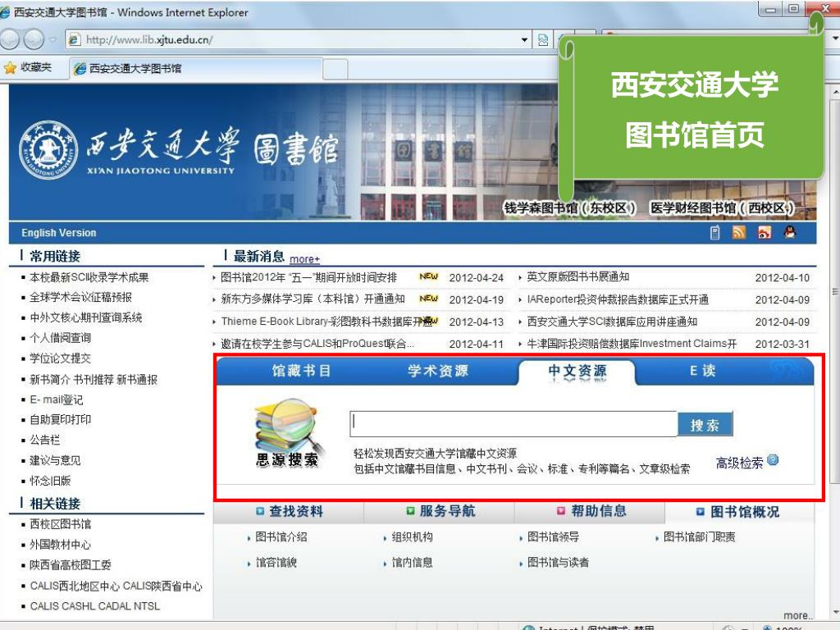Open 自助复印打印 link
840x630 pixels.
pos(61,419)
